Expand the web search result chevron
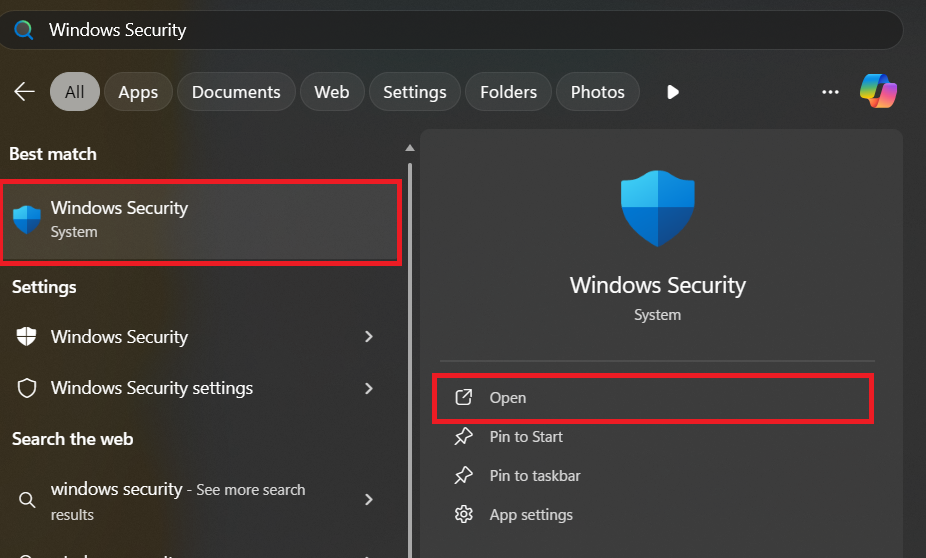 coord(369,499)
